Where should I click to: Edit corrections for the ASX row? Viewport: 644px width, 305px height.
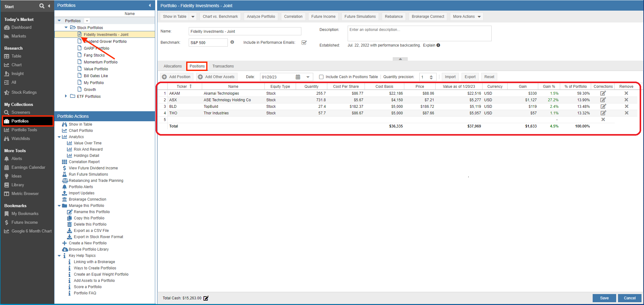click(603, 100)
